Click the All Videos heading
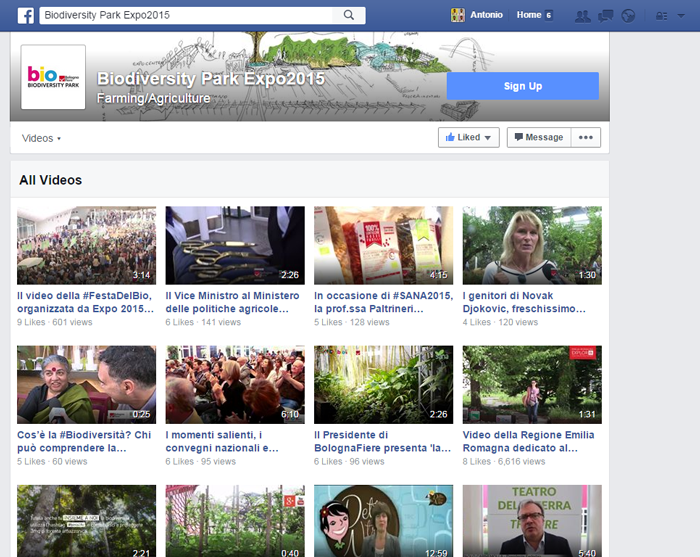Screen dimensions: 700x557 pyautogui.click(x=50, y=180)
